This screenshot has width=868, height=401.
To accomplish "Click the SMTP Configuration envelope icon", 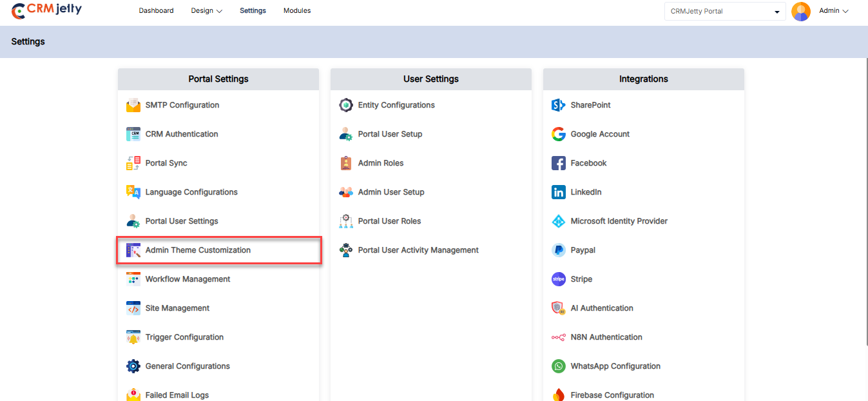I will [133, 105].
